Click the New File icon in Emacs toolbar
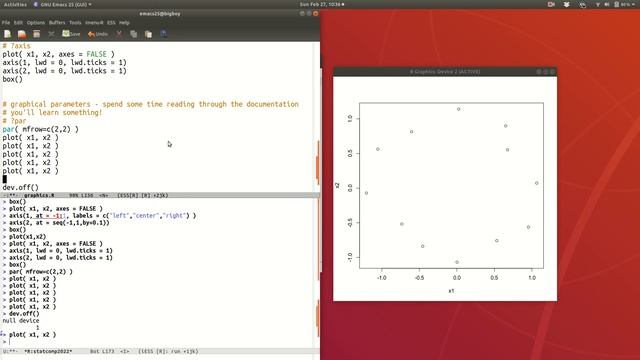This screenshot has width=640, height=360. click(x=7, y=34)
